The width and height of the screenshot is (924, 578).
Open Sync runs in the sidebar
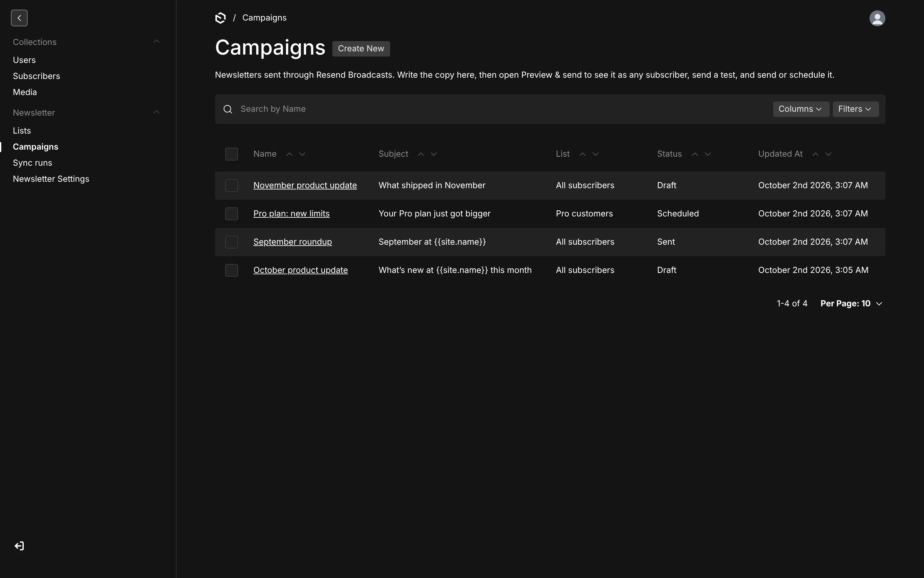[x=32, y=163]
